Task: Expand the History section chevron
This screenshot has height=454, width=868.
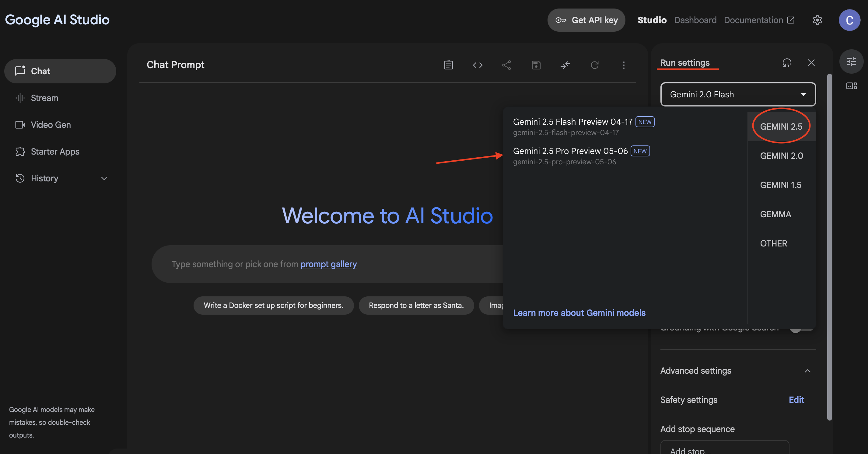Action: pyautogui.click(x=104, y=178)
